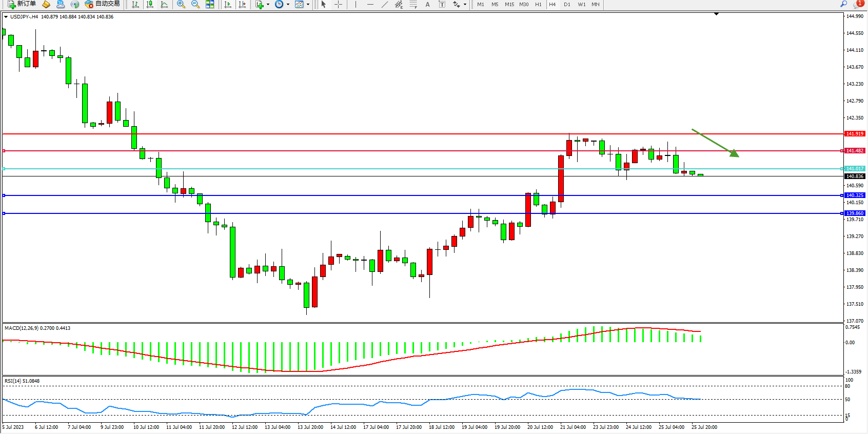Switch chart to line chart mode
868x434 pixels.
click(x=164, y=4)
